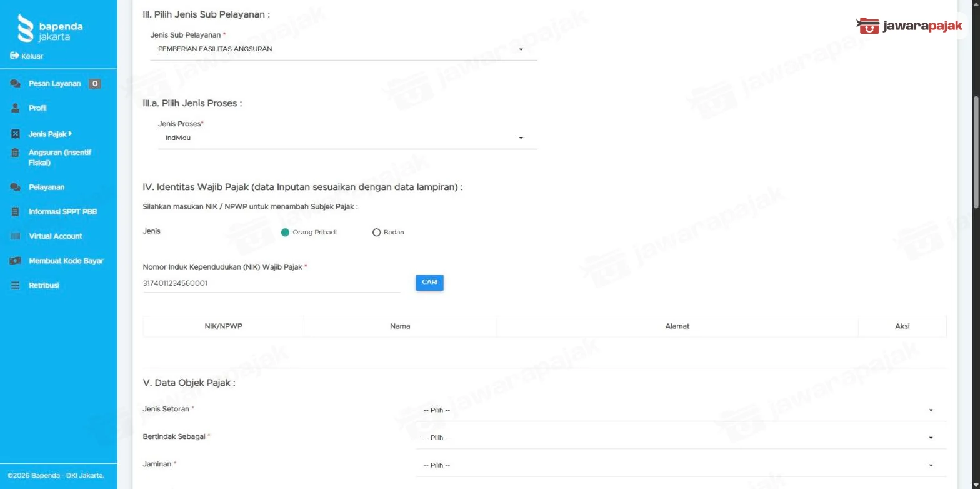The width and height of the screenshot is (980, 489).
Task: Click the Retribusi list icon
Action: [x=16, y=285]
